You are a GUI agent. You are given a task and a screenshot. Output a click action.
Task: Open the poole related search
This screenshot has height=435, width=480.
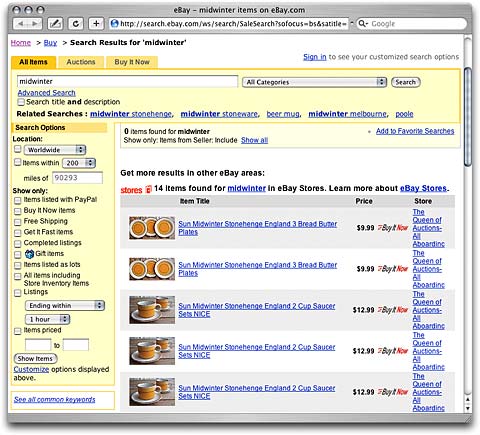(404, 114)
